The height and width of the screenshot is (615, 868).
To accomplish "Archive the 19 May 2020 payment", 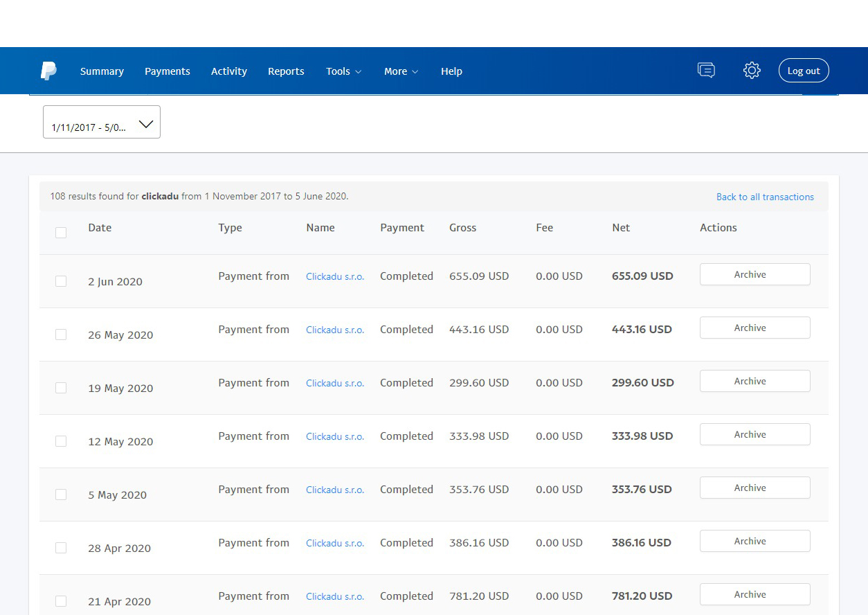I will tap(755, 381).
